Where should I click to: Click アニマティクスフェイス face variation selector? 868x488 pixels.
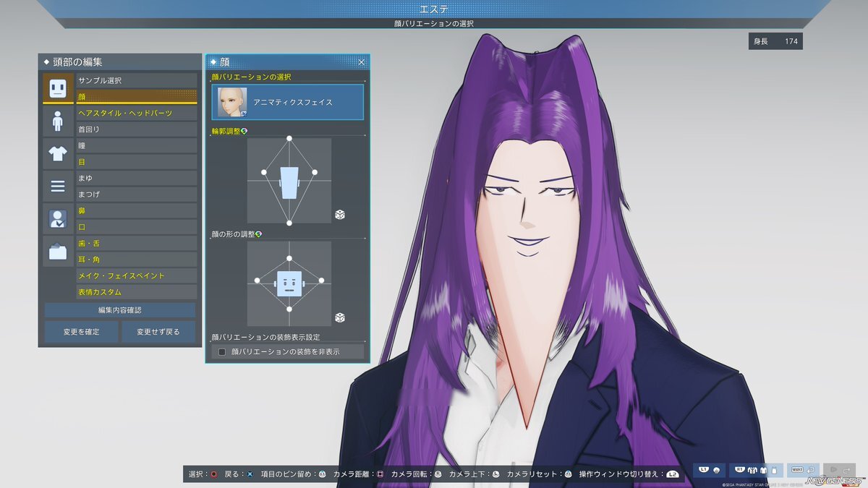click(x=287, y=103)
